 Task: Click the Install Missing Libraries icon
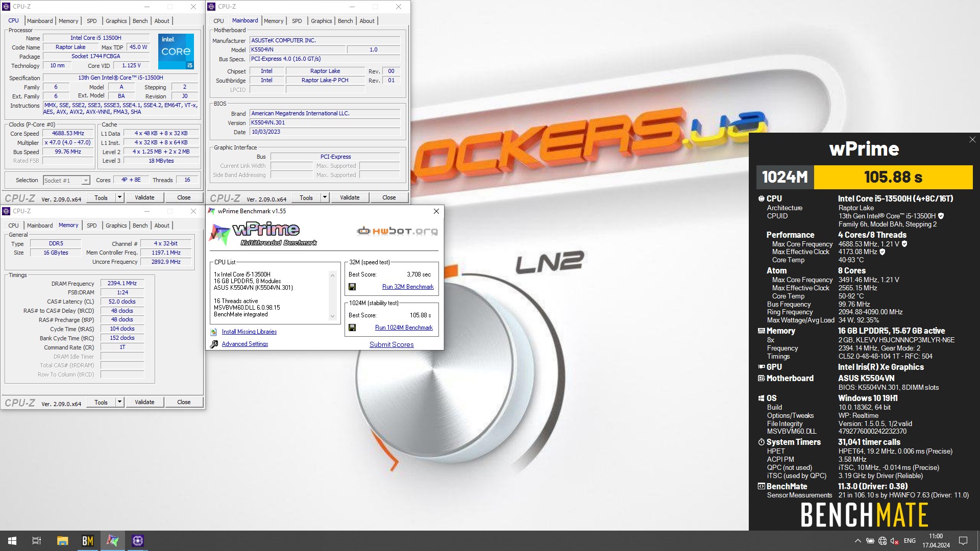(214, 332)
